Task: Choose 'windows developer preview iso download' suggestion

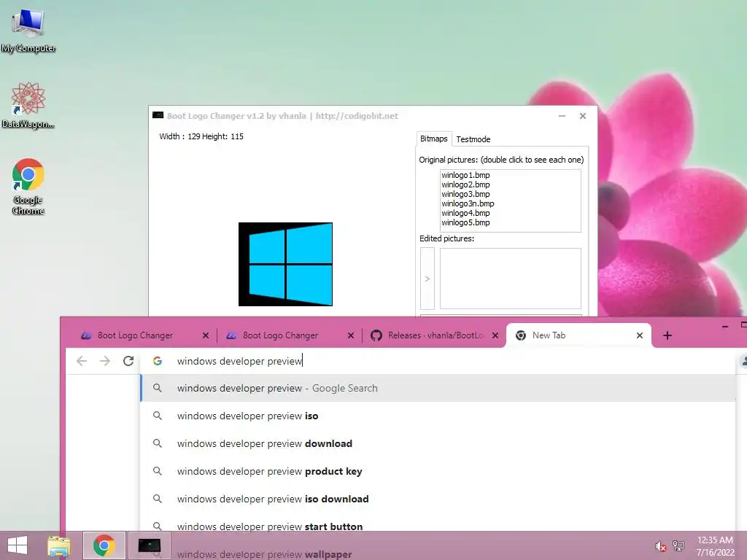Action: click(x=438, y=499)
